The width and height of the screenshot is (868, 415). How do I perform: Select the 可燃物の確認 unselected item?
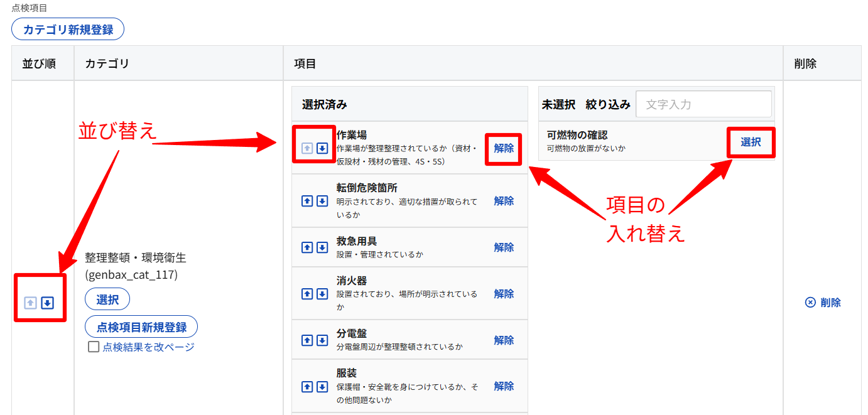pos(751,143)
